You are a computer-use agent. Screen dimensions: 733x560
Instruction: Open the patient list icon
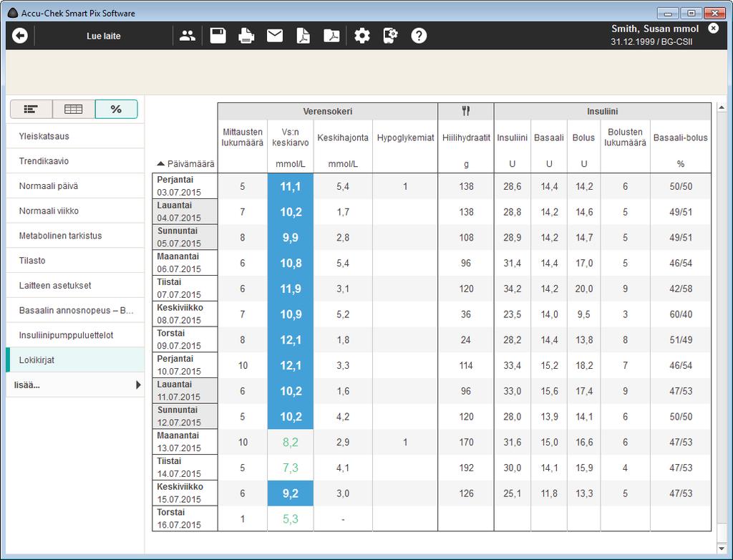click(188, 36)
